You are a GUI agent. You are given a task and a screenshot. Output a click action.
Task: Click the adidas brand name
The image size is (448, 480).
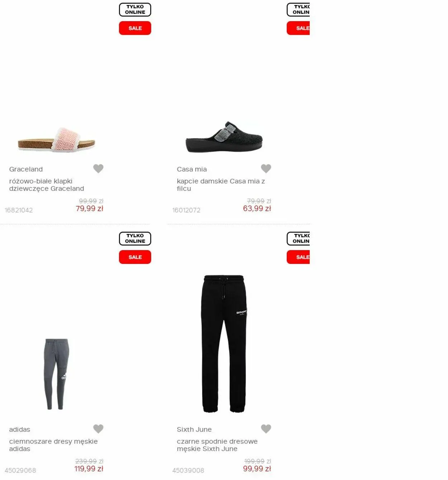(20, 429)
